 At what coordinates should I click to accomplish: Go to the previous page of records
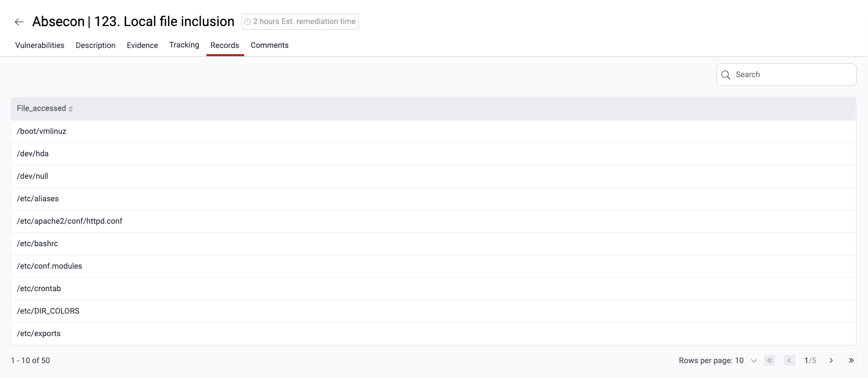tap(789, 361)
